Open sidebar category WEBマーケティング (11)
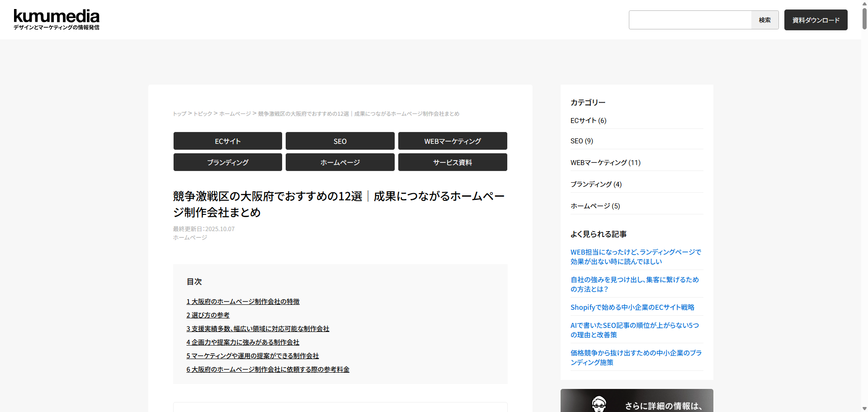 tap(605, 162)
